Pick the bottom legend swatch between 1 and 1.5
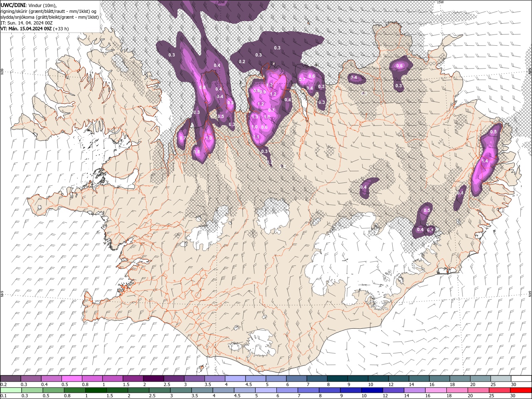532x399 pixels. [x=96, y=390]
